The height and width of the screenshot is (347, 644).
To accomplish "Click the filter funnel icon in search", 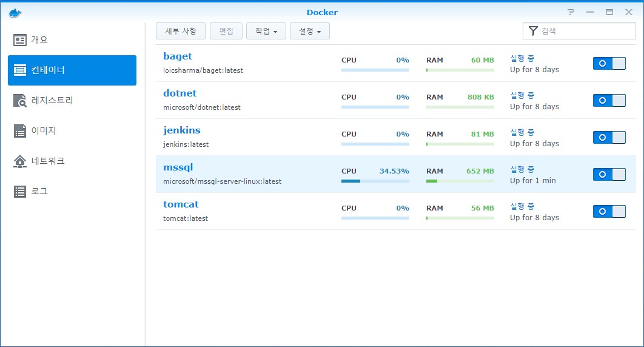I will pyautogui.click(x=533, y=31).
